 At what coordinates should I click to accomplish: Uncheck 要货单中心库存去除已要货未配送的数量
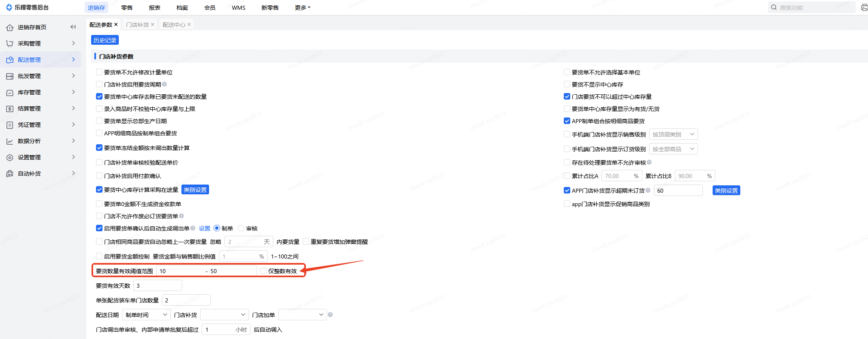tap(99, 96)
